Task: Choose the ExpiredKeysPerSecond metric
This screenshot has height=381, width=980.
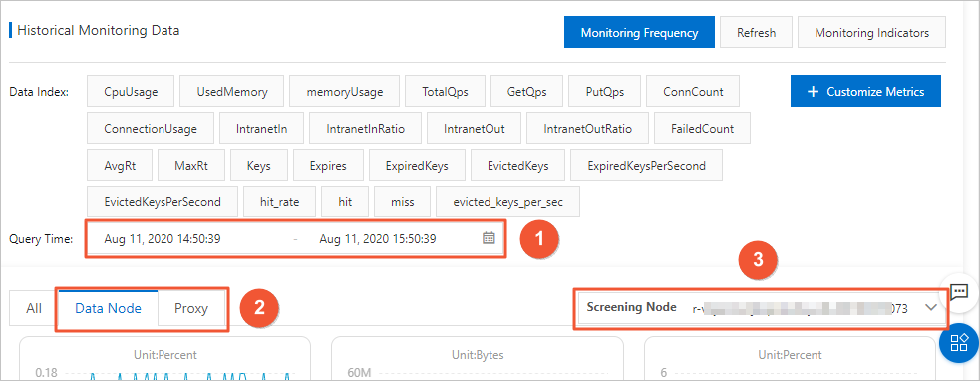Action: coord(646,166)
